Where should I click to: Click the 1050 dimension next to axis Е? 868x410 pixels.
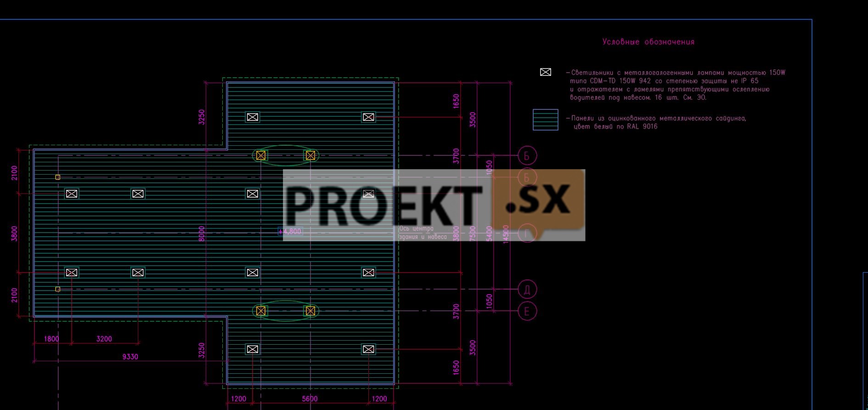click(x=489, y=301)
